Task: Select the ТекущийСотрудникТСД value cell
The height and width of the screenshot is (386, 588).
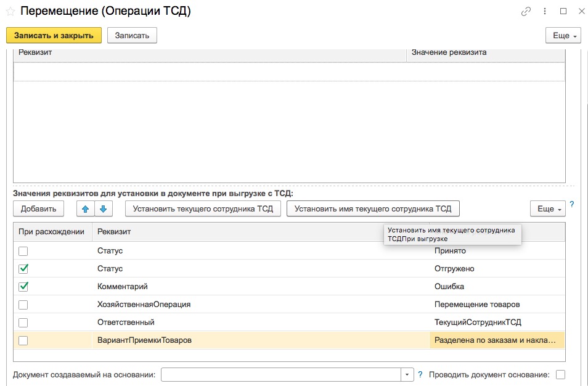Action: [497, 322]
